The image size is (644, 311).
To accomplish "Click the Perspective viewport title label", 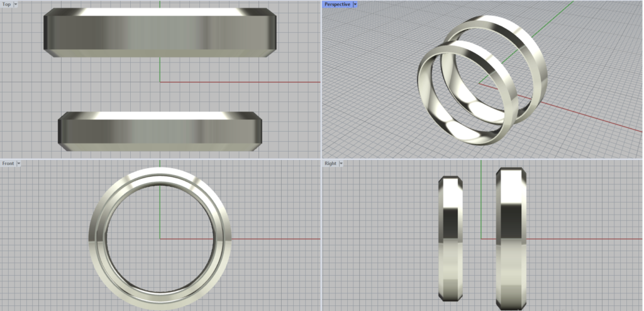I will coord(337,4).
